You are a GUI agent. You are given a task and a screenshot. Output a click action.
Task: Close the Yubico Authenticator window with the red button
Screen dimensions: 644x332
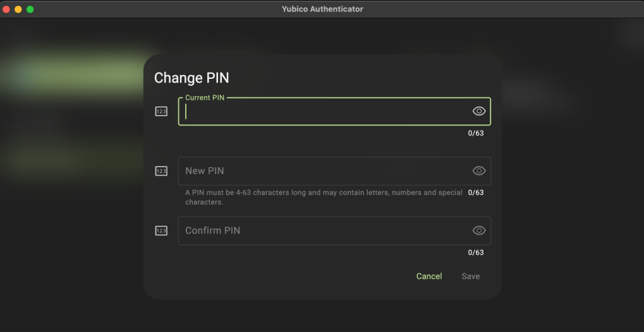click(x=6, y=9)
